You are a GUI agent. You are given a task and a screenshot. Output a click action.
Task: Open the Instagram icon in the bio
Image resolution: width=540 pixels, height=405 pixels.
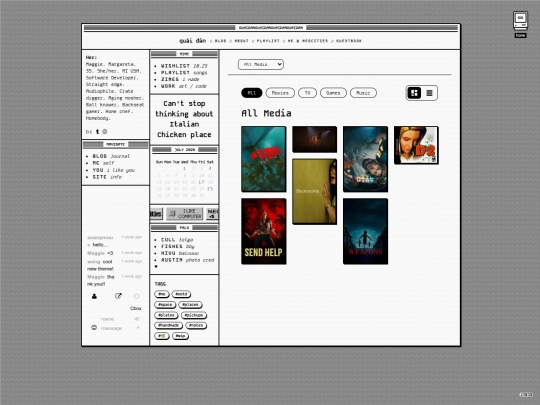(x=105, y=132)
